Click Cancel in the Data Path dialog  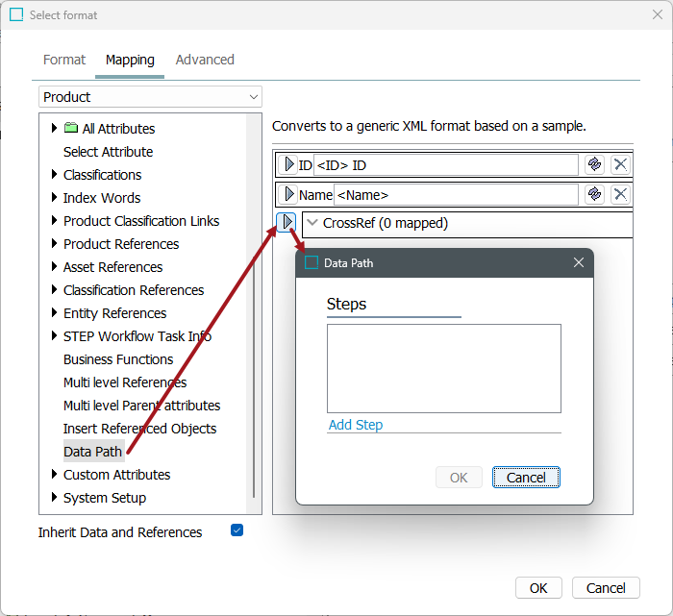(x=526, y=478)
